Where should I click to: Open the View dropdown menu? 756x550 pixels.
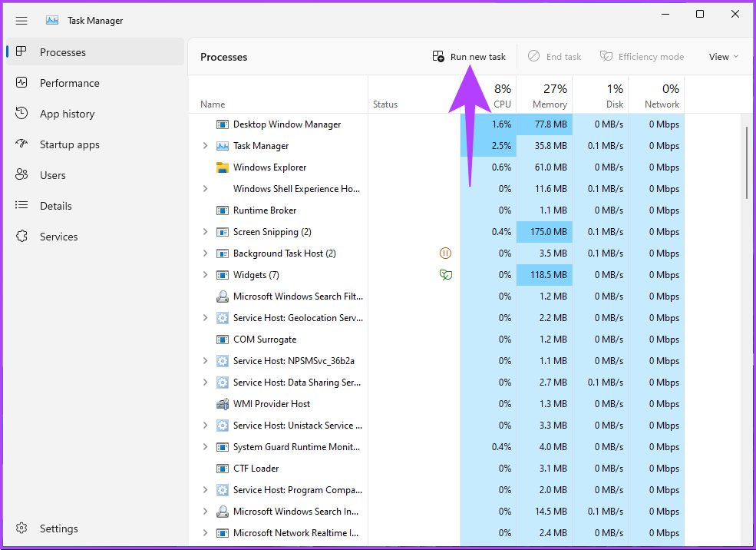click(723, 56)
